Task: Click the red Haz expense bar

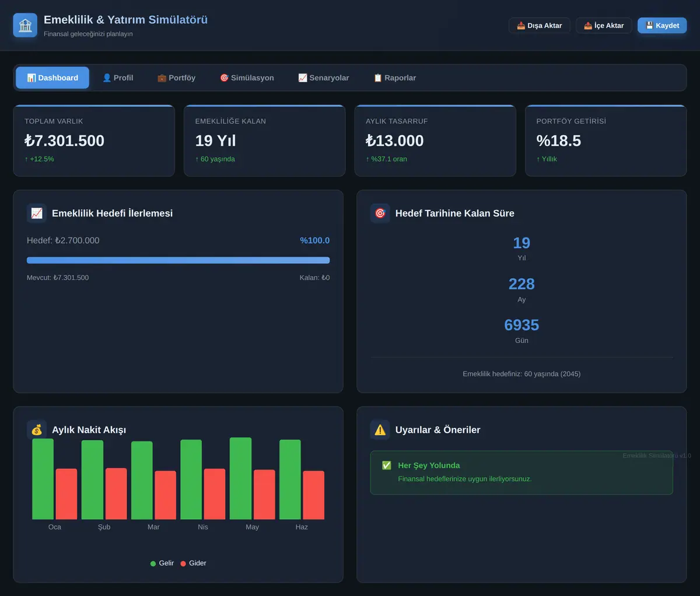Action: tap(314, 495)
